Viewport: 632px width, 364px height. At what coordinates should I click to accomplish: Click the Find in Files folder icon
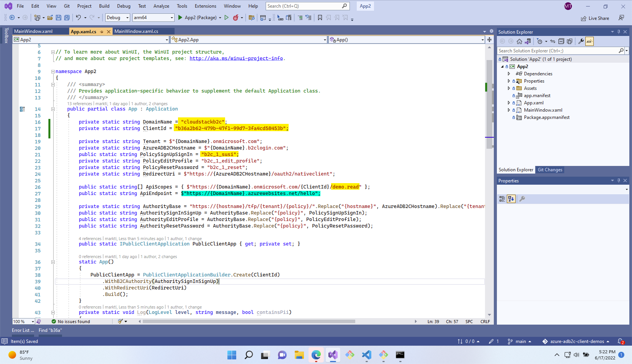pyautogui.click(x=251, y=18)
